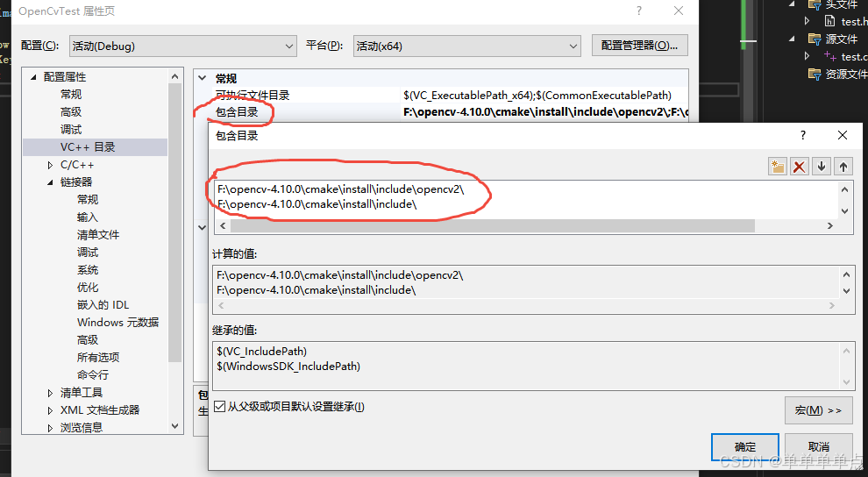Expand the XML 文档生成器 node
The image size is (868, 477).
[50, 410]
